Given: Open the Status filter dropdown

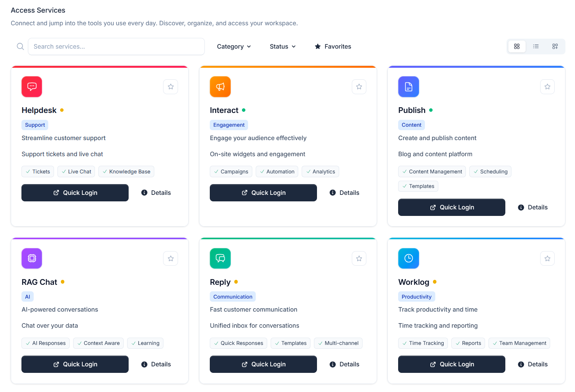Looking at the screenshot, I should click(x=282, y=46).
